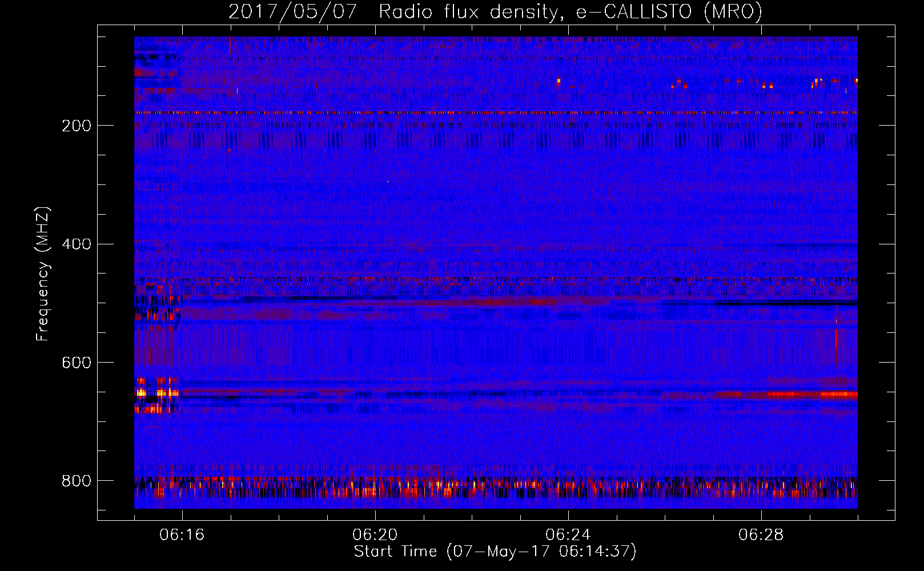Click the 06:20 time tick label
924x571 pixels.
(x=375, y=535)
